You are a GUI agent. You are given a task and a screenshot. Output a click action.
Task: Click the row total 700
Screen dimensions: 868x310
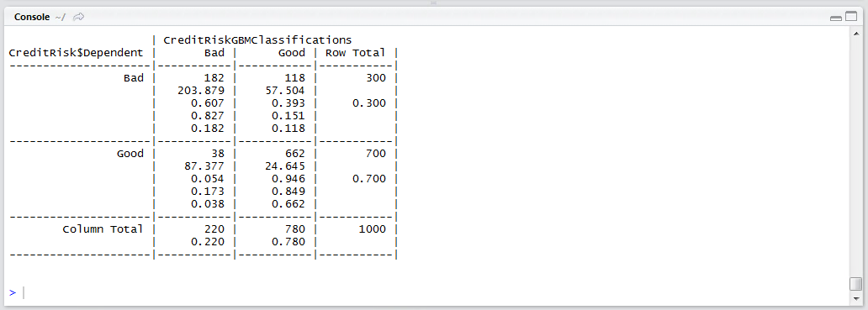(376, 153)
